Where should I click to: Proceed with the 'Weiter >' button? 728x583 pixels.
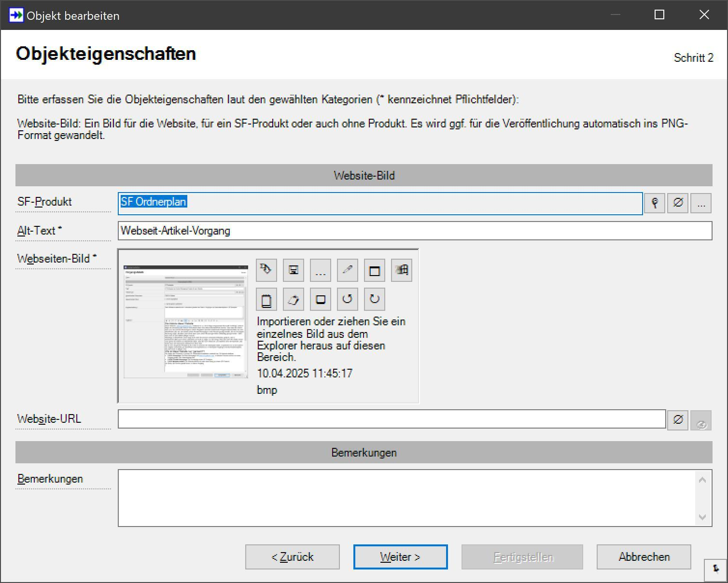(401, 557)
